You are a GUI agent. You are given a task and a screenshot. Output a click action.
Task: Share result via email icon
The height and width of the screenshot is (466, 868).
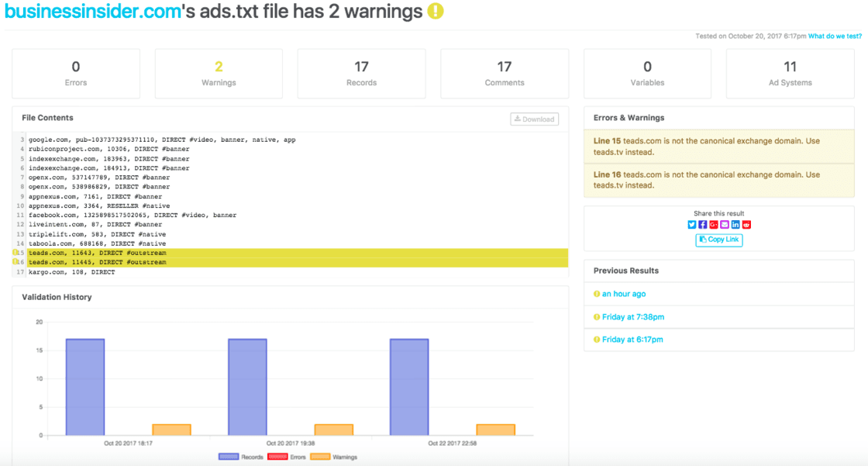[x=725, y=224]
